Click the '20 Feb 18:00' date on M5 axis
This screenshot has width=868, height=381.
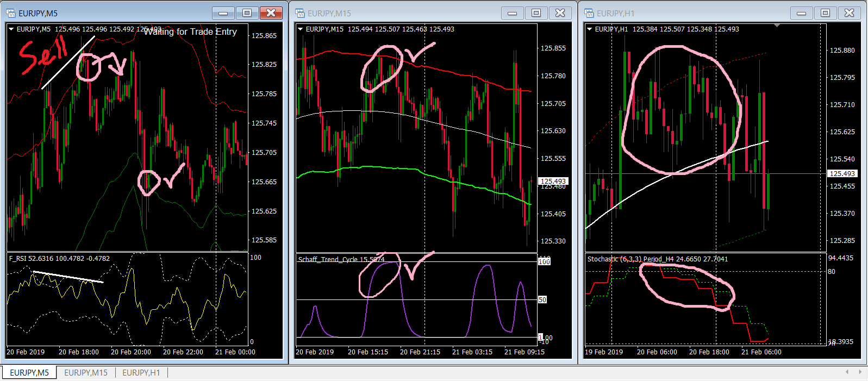(79, 352)
